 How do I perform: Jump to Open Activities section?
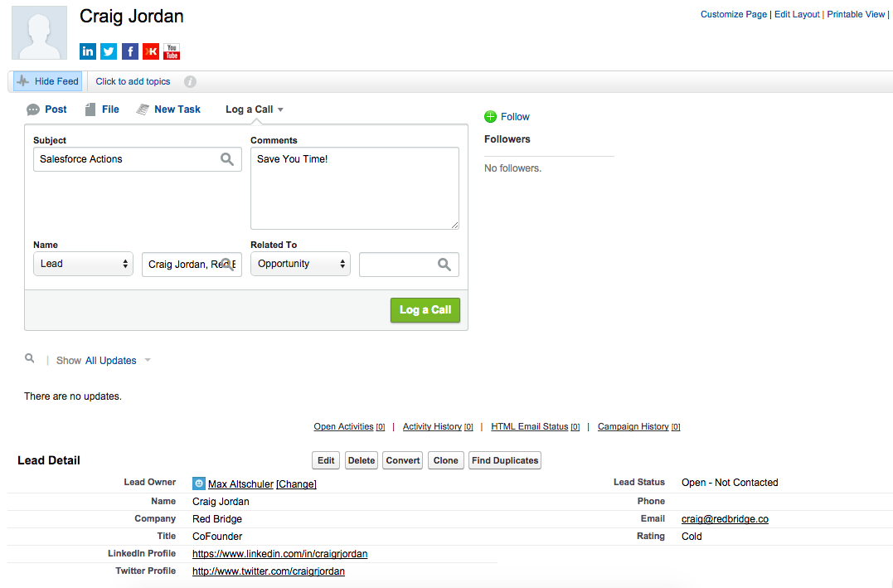pos(349,427)
